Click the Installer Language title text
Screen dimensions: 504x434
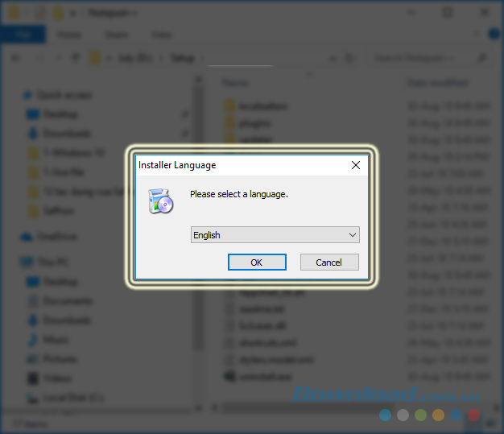click(x=177, y=165)
